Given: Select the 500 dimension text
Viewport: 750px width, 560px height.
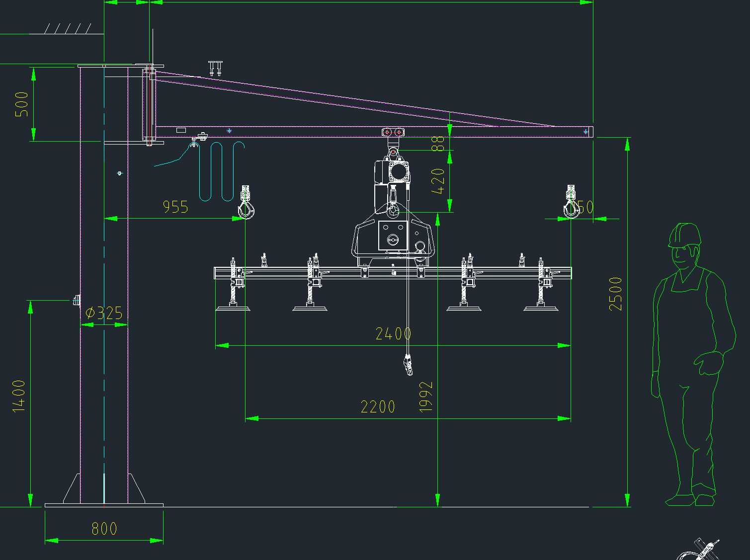Looking at the screenshot, I should coord(22,104).
